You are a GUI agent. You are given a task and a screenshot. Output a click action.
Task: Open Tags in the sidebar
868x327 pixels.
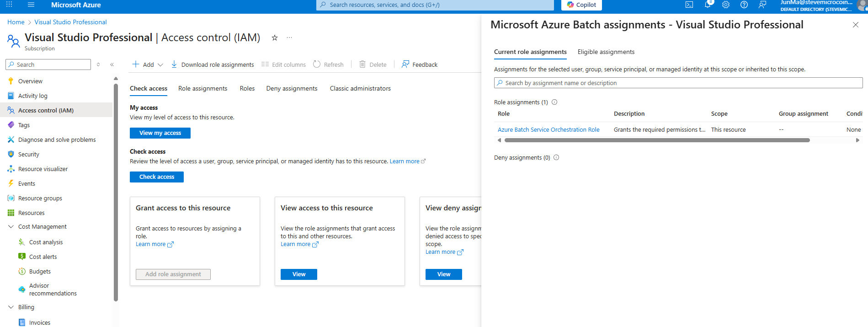click(24, 125)
